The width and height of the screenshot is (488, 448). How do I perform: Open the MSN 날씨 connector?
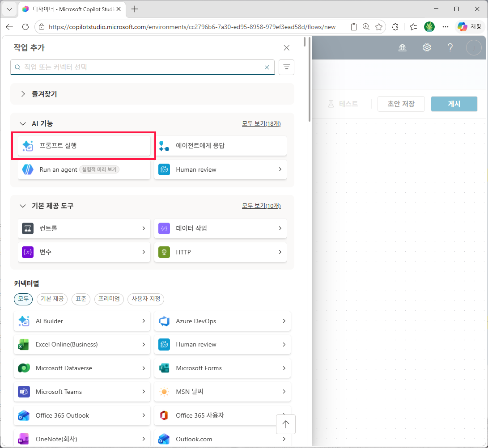point(222,392)
